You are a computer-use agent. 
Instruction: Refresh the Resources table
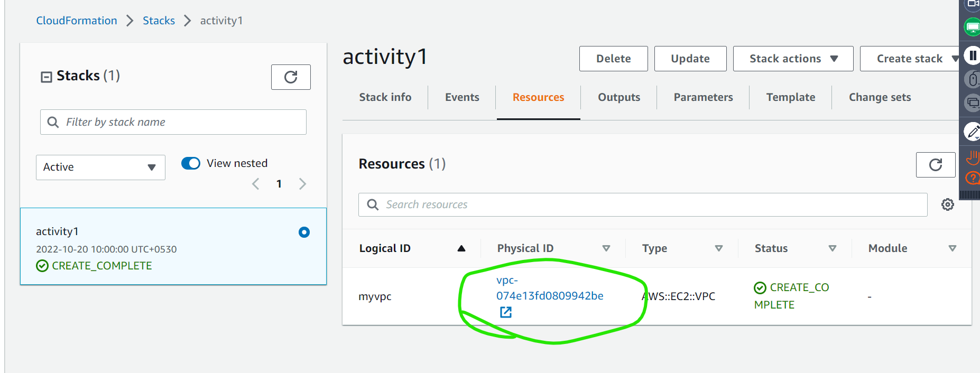[936, 165]
